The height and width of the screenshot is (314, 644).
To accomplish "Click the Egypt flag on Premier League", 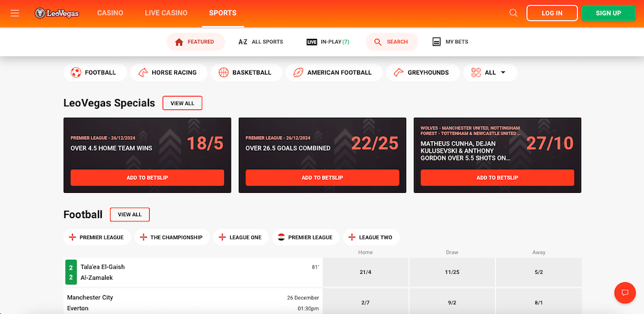I will click(281, 237).
